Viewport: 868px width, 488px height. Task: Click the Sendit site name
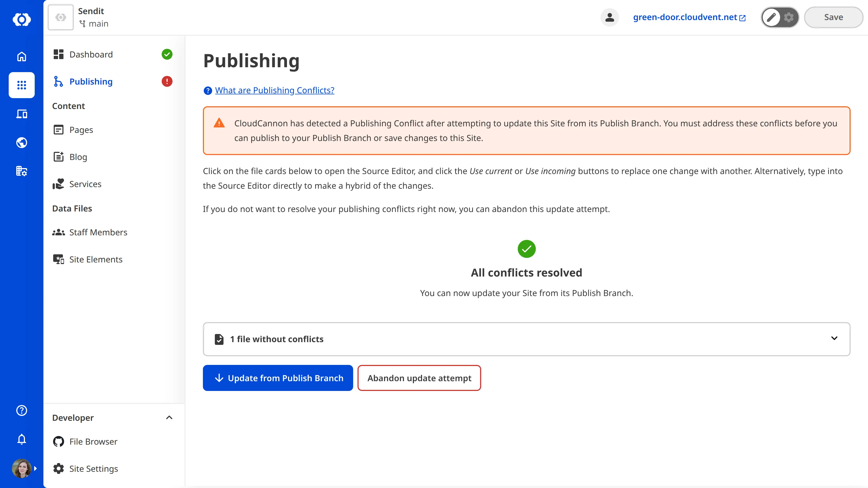click(x=91, y=11)
